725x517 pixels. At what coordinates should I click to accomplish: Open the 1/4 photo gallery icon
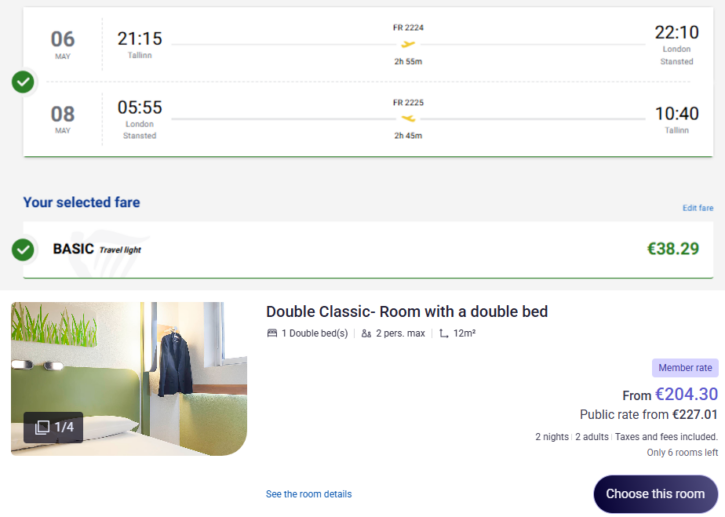(x=54, y=427)
